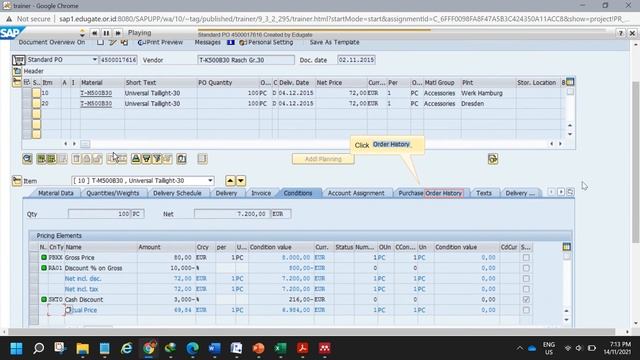Uncheck the Cash Discount row checkbox
Screen dimensions: 640x360
click(x=526, y=300)
